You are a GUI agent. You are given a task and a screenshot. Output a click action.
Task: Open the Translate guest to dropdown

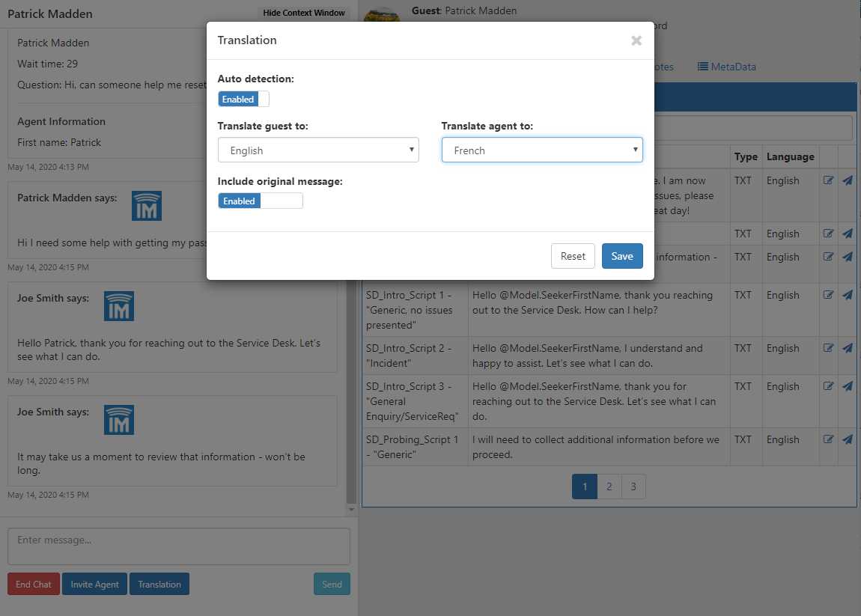[318, 150]
